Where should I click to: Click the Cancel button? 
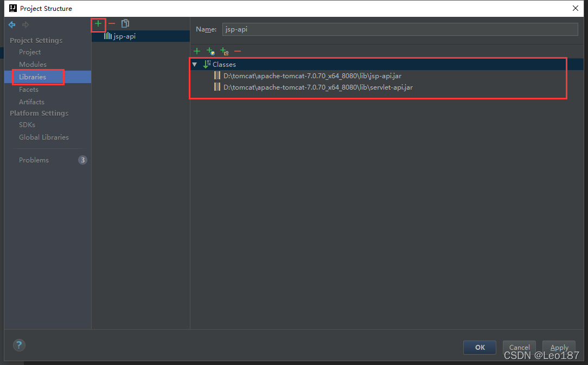(x=519, y=348)
